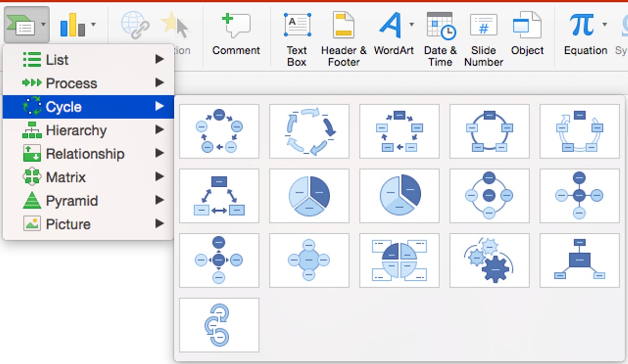This screenshot has width=628, height=364.
Task: Click the Action star icon
Action: [175, 25]
